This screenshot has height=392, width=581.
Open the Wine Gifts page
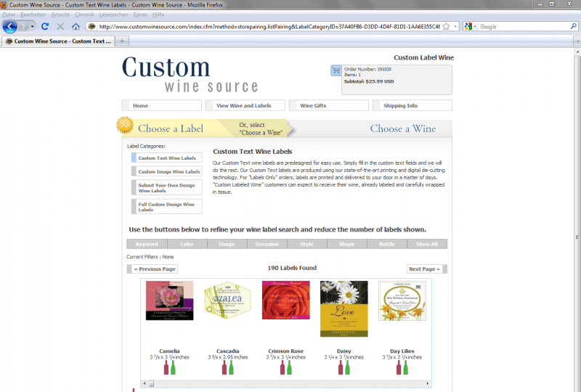329,105
